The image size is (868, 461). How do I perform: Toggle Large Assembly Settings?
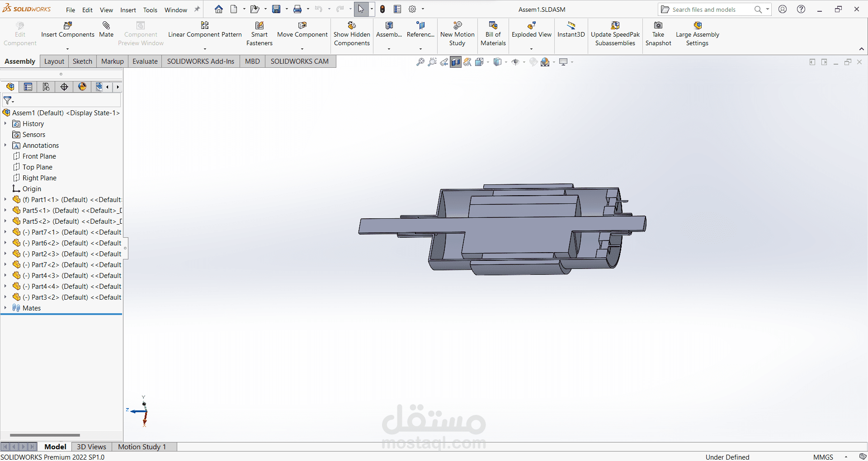coord(697,34)
